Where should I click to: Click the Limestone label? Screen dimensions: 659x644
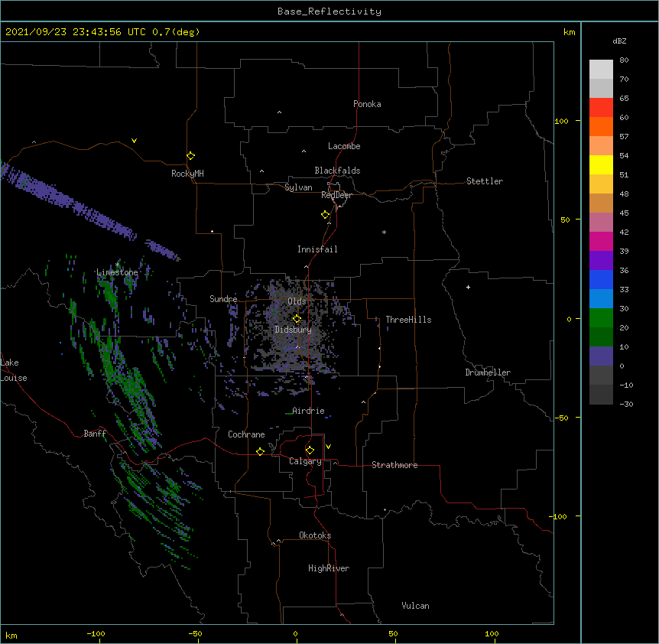pos(117,272)
